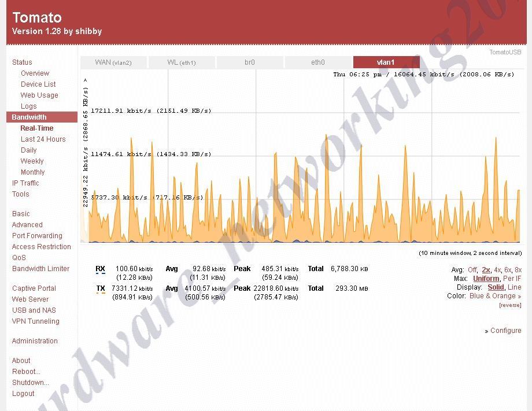Go to Advanced settings
The height and width of the screenshot is (411, 532).
[27, 225]
